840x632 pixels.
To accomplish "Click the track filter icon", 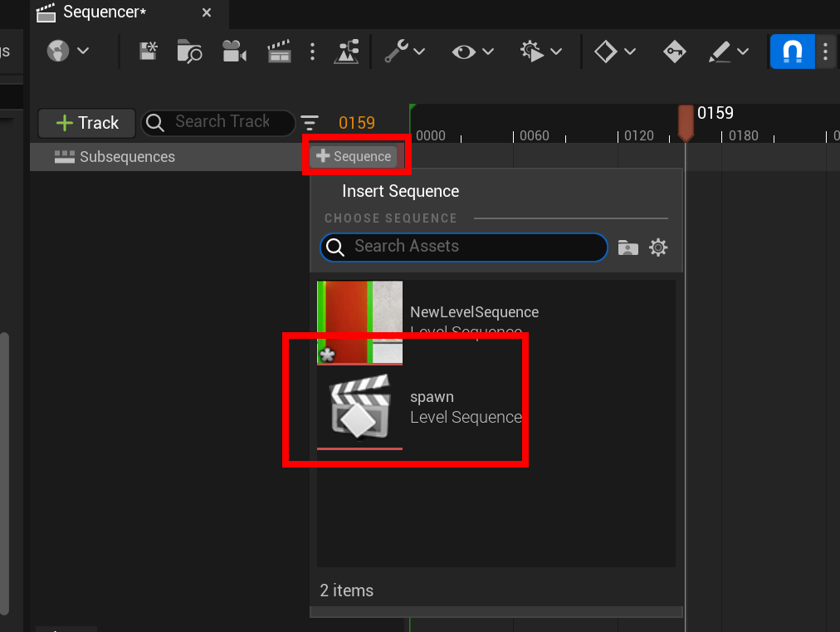I will coord(310,123).
